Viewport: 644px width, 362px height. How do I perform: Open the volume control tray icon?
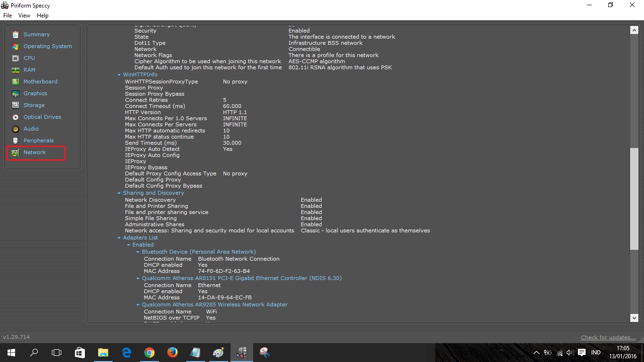[570, 353]
